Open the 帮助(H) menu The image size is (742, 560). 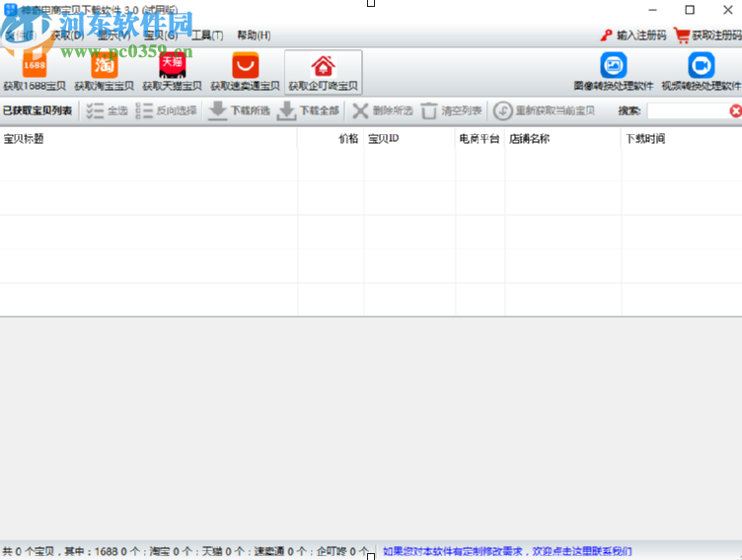pos(254,35)
